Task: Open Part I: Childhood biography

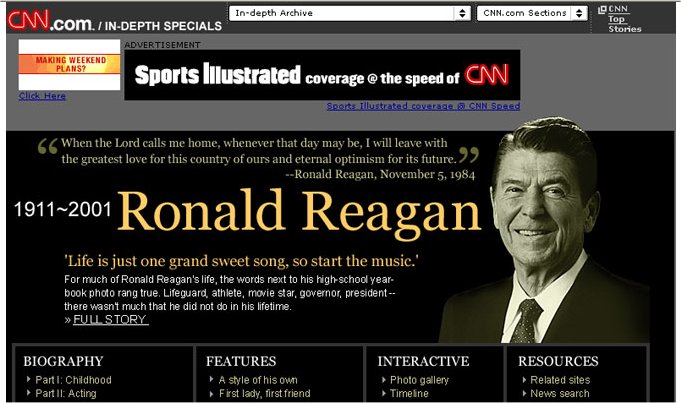Action: point(74,380)
